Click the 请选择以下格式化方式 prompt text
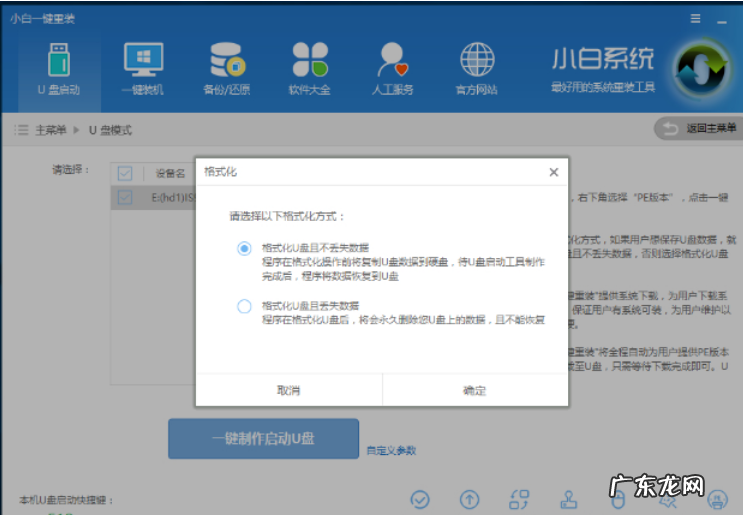Image resolution: width=743 pixels, height=515 pixels. [287, 217]
